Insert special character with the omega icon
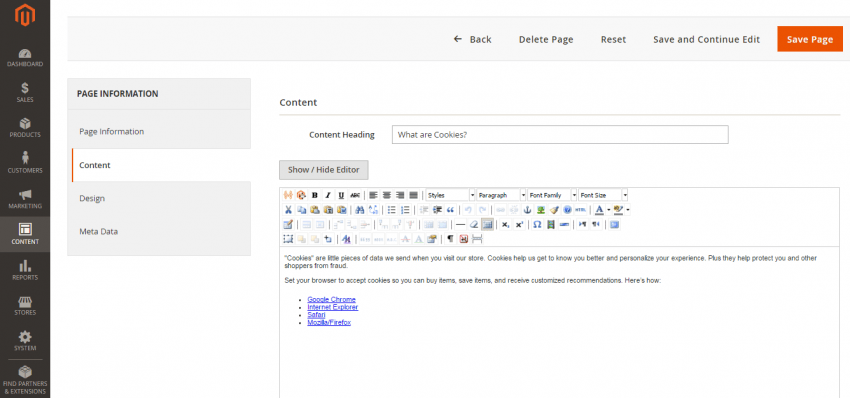This screenshot has height=398, width=850. 537,224
